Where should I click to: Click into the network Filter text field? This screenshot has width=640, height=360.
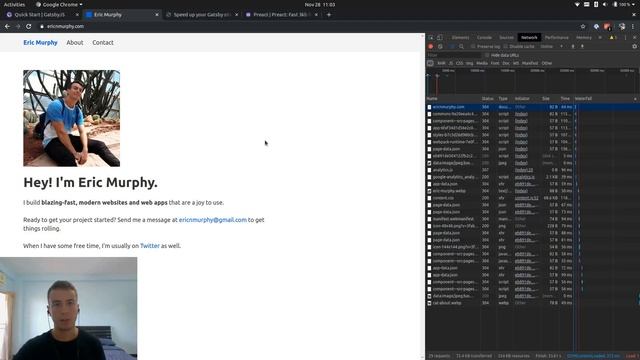pyautogui.click(x=454, y=55)
